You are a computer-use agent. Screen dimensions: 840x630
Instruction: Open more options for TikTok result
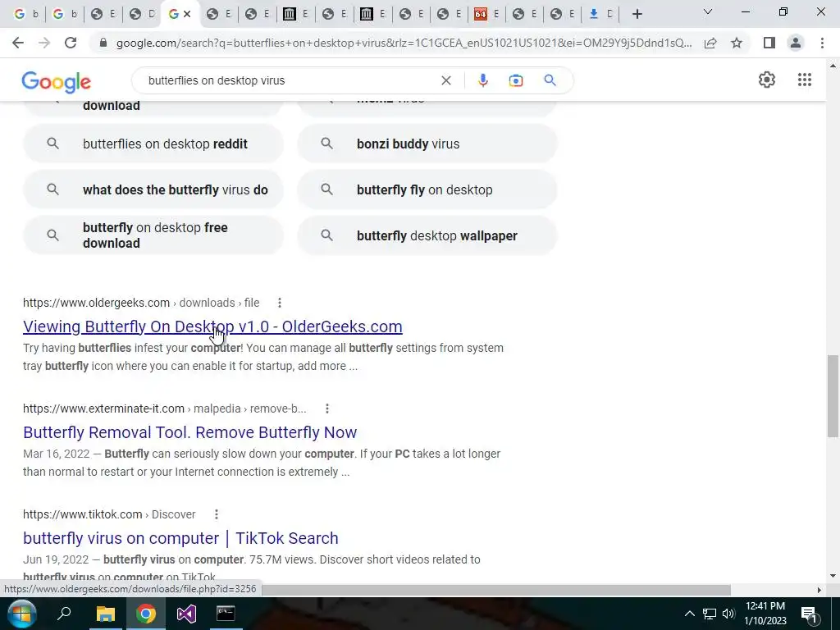217,514
